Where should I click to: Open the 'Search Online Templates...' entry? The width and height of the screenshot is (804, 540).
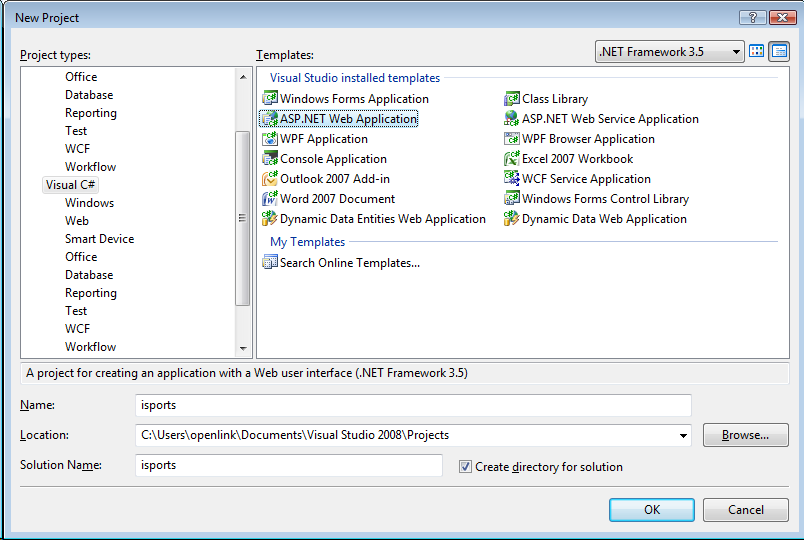(x=350, y=263)
